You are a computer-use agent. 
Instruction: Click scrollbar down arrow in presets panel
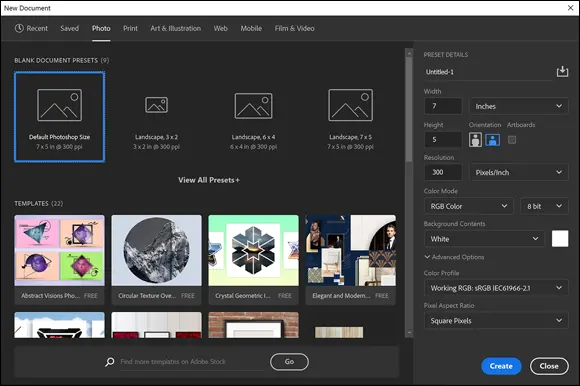point(409,332)
